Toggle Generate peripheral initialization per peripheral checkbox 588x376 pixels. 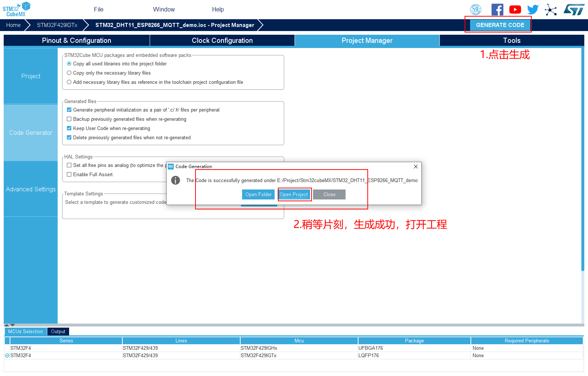(69, 110)
